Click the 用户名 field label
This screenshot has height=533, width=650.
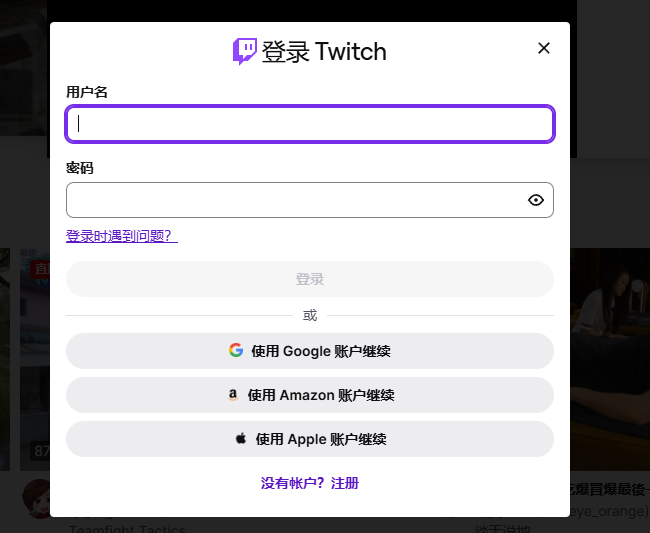pos(87,92)
